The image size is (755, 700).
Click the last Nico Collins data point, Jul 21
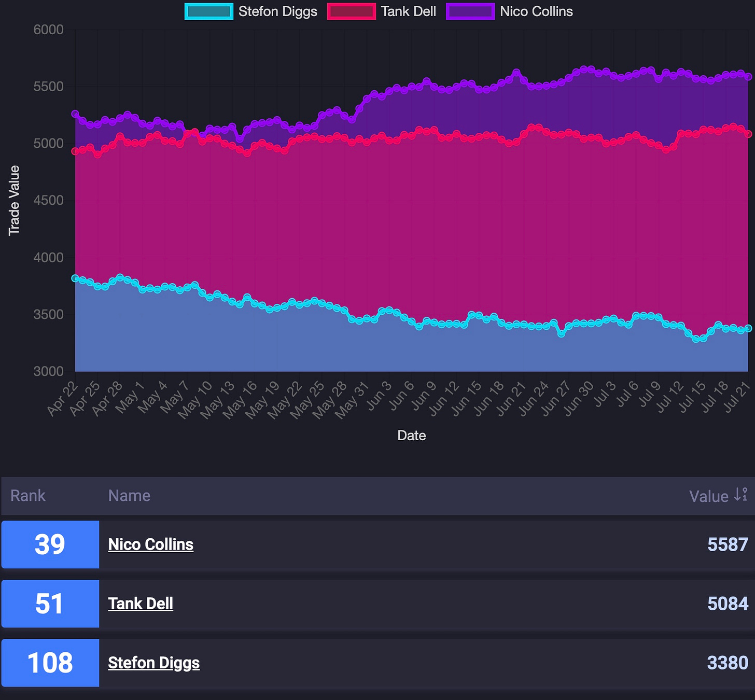(748, 77)
